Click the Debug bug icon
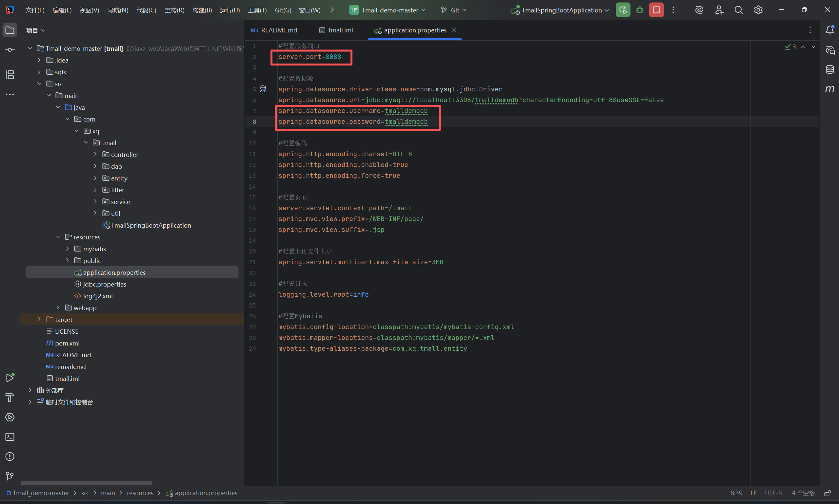 [639, 10]
